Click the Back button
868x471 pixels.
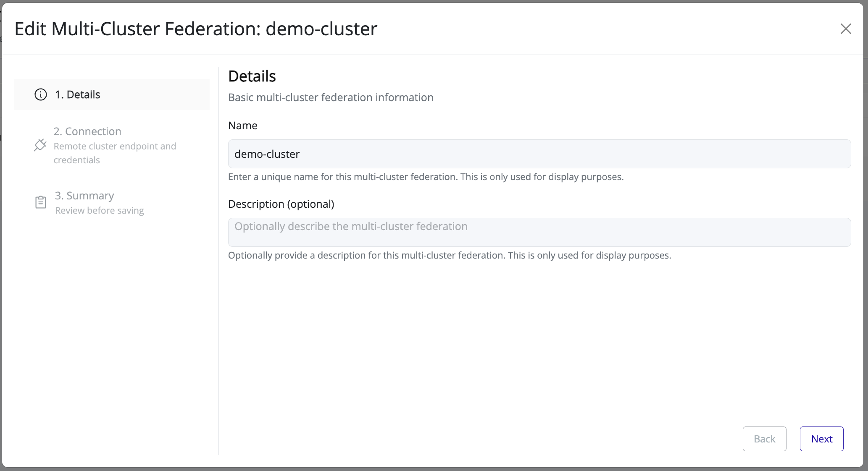coord(764,439)
